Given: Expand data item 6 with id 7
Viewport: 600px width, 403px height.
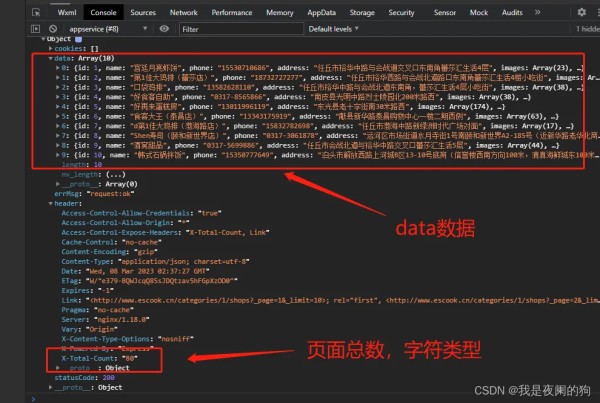Looking at the screenshot, I should tap(58, 126).
